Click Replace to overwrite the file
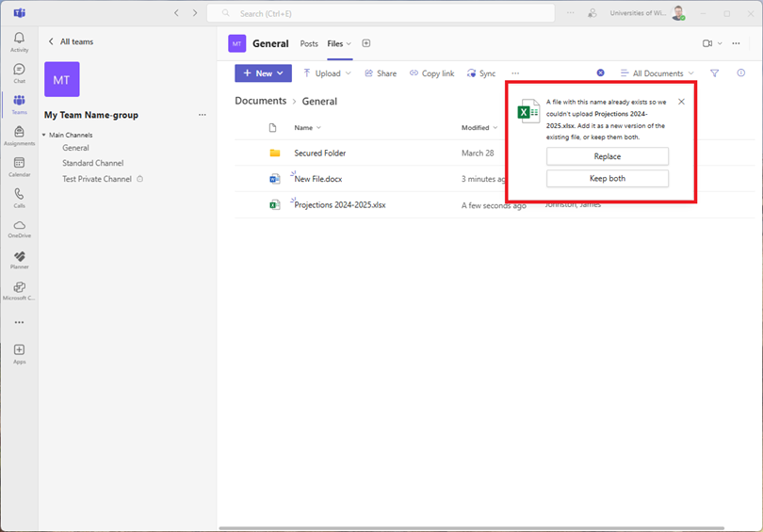 click(x=608, y=156)
